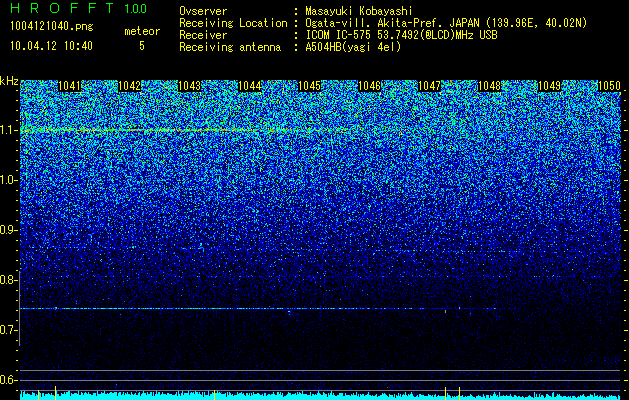Click the date stamp 10.04.12 10:40
The width and height of the screenshot is (629, 400).
51,46
